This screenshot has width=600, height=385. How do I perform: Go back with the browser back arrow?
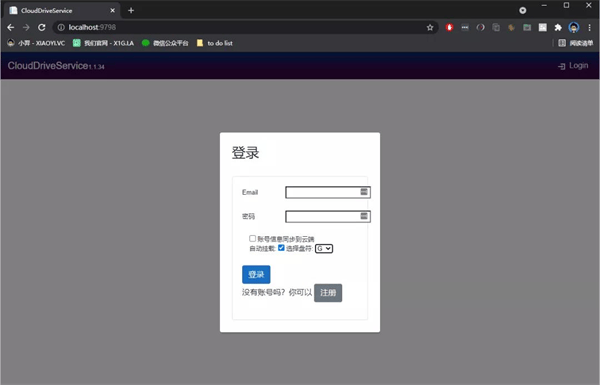11,27
